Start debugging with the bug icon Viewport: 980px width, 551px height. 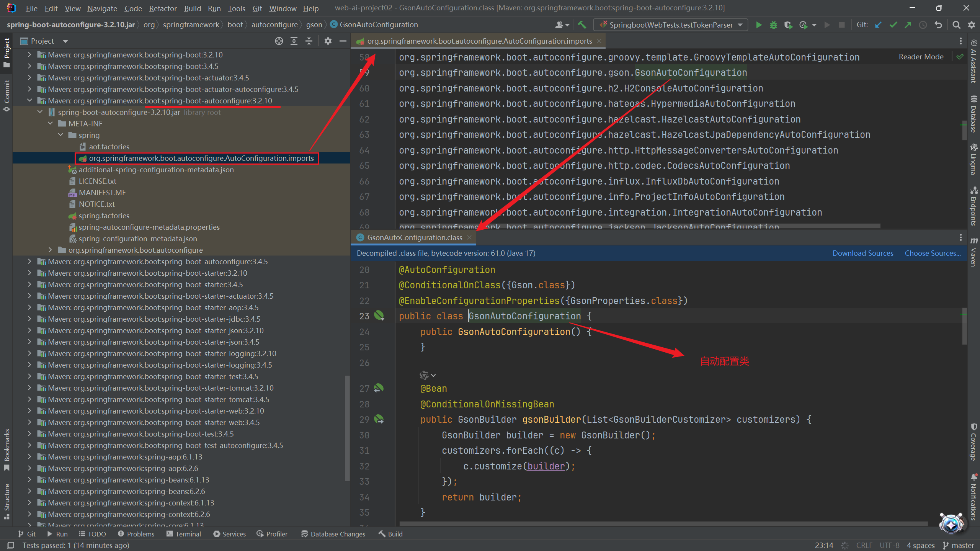[773, 25]
